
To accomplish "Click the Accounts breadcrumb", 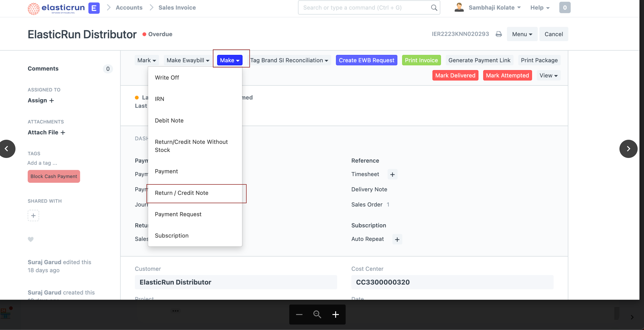I will [x=129, y=8].
